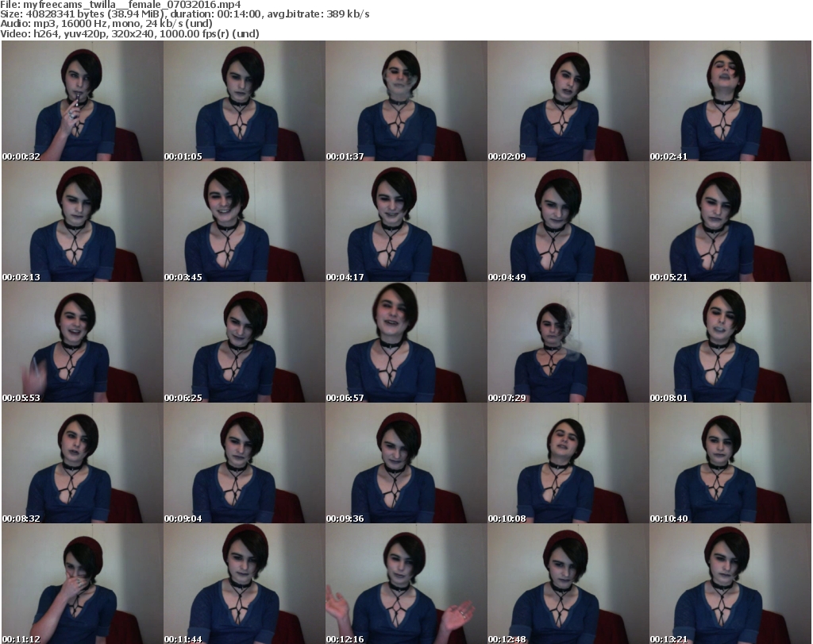Select the thumbnail stamped 00:09:36
This screenshot has height=644, width=813.
coord(406,463)
